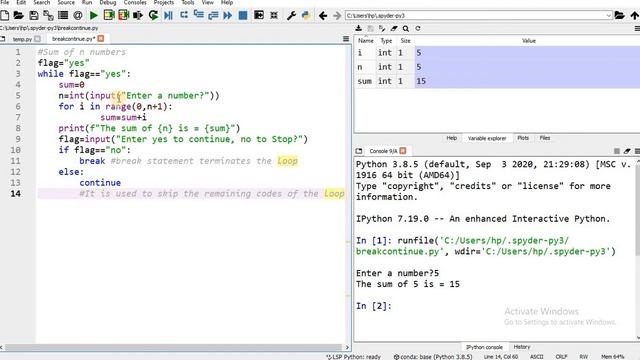The height and width of the screenshot is (360, 640).
Task: Close the temp.py tab
Action: (38, 39)
